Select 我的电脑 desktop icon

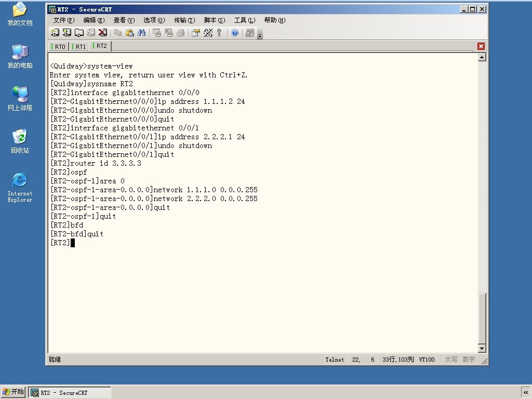point(20,56)
